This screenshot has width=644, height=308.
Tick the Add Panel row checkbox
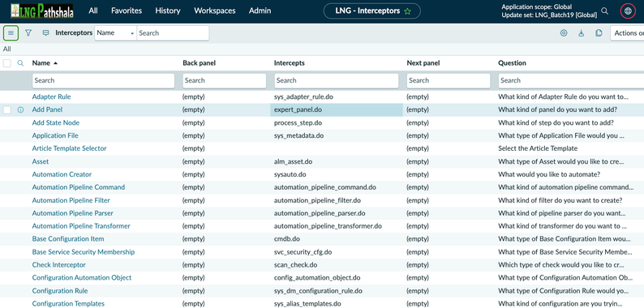pyautogui.click(x=7, y=109)
